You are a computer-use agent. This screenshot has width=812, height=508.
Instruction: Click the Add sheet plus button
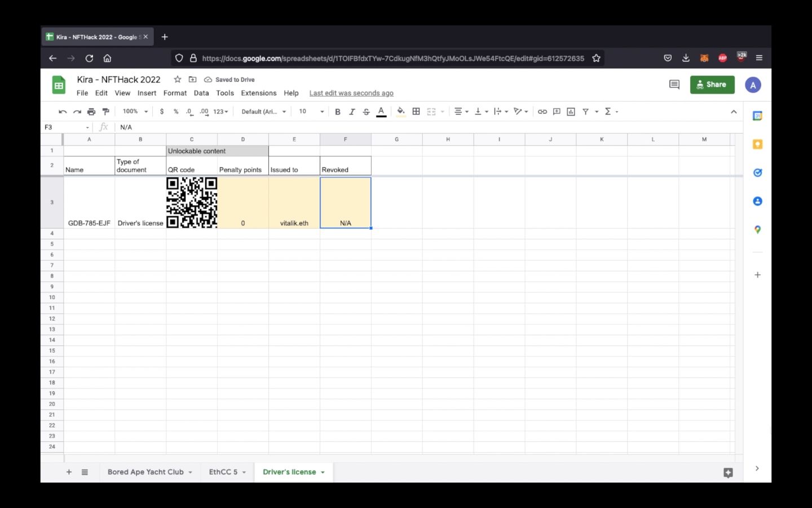[x=69, y=472]
